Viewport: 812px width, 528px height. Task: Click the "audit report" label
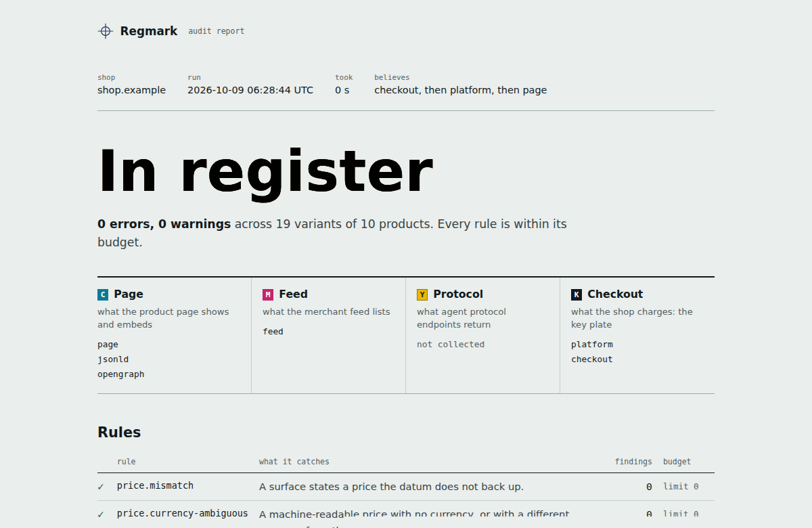click(x=217, y=31)
